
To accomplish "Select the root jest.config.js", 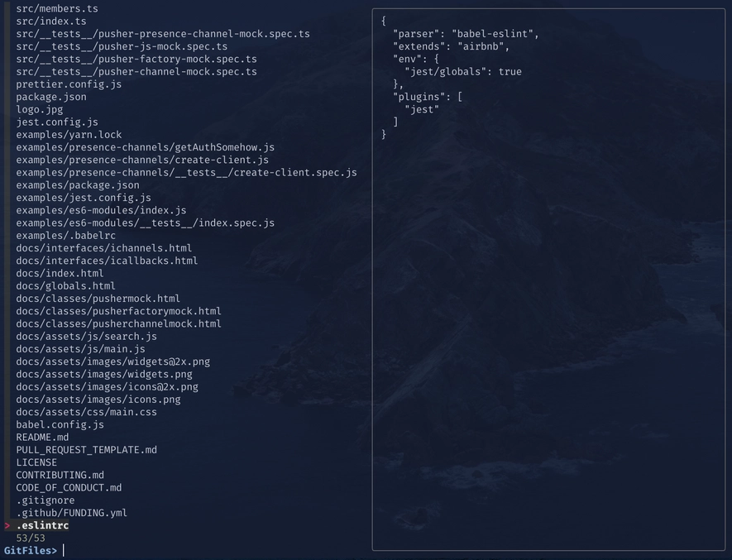I will (x=57, y=122).
